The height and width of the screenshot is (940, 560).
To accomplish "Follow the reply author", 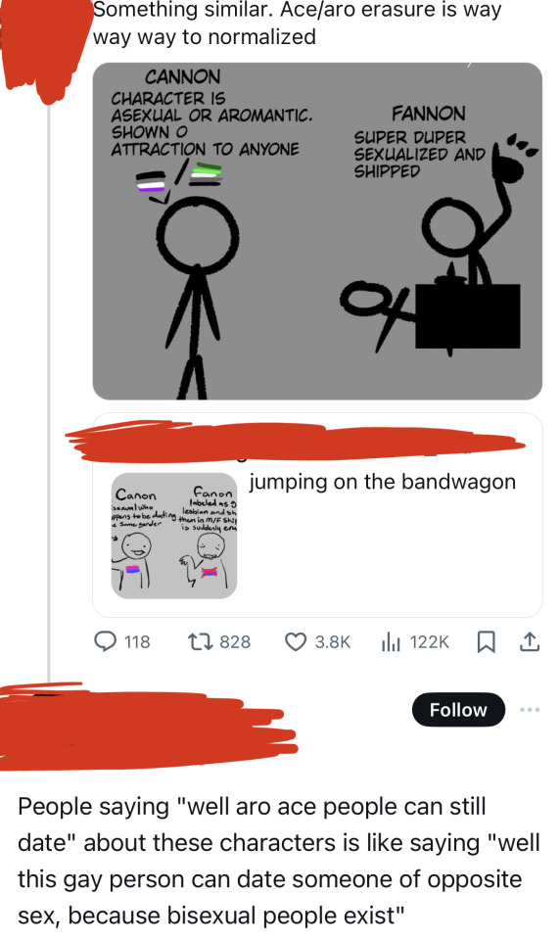I will [x=458, y=710].
